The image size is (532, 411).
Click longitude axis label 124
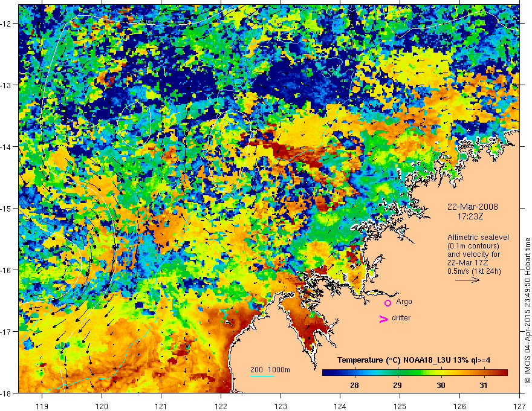pyautogui.click(x=340, y=407)
